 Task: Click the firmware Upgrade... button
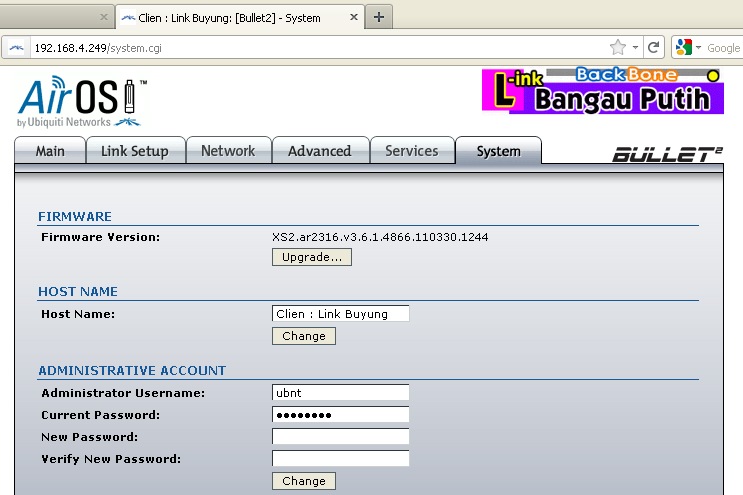pyautogui.click(x=312, y=257)
